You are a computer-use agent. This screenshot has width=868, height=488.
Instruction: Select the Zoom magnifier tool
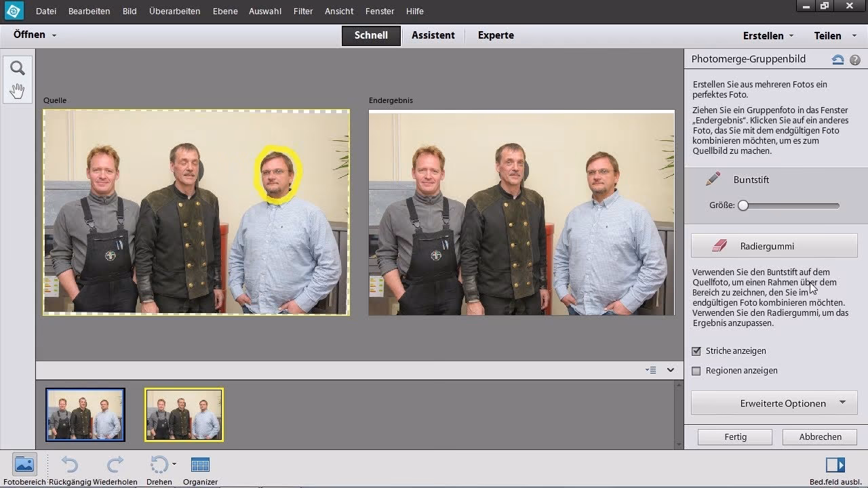pyautogui.click(x=18, y=68)
